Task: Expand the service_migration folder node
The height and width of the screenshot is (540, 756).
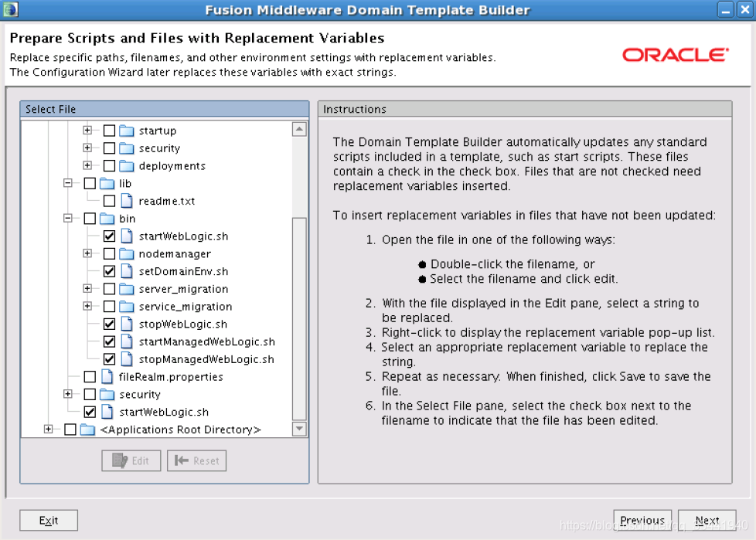Action: 87,306
